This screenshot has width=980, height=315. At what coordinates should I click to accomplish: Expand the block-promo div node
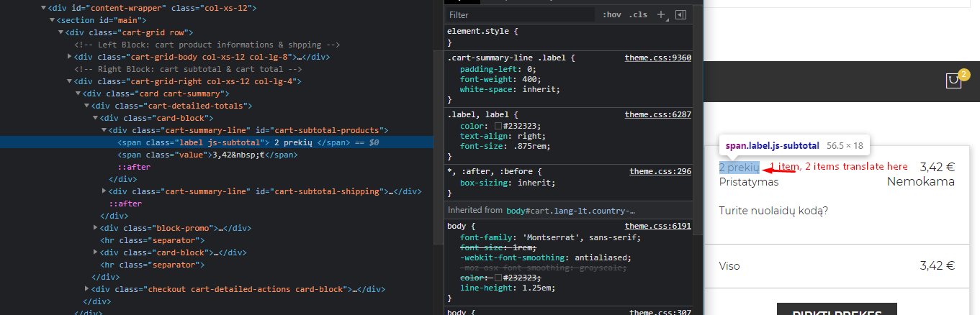click(96, 228)
